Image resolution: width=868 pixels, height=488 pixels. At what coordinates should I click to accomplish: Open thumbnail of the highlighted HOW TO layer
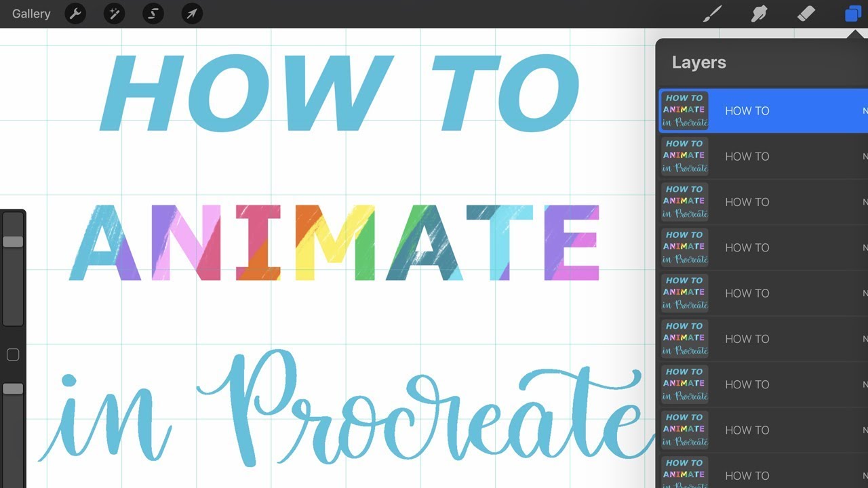[685, 110]
